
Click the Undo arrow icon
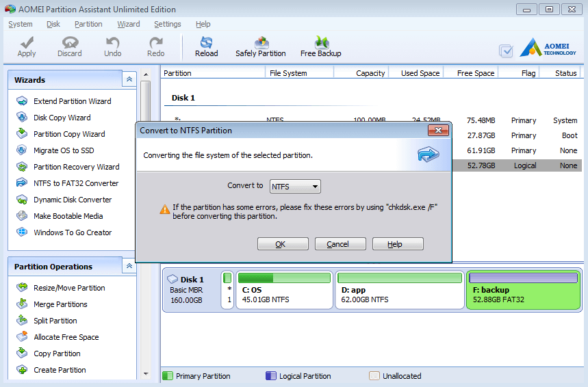[112, 42]
